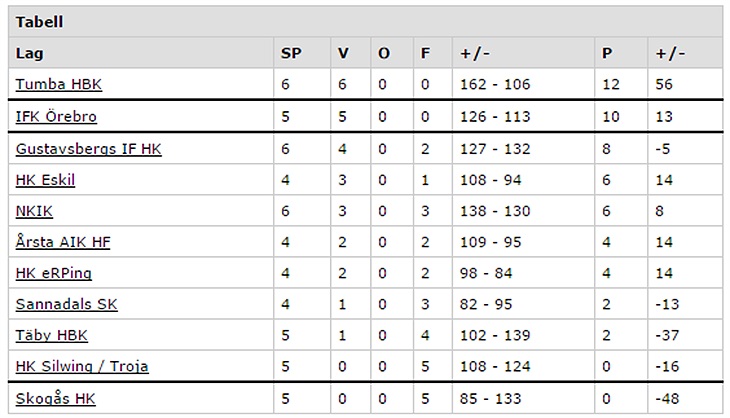Open the HK eRPing team link

[x=53, y=273]
